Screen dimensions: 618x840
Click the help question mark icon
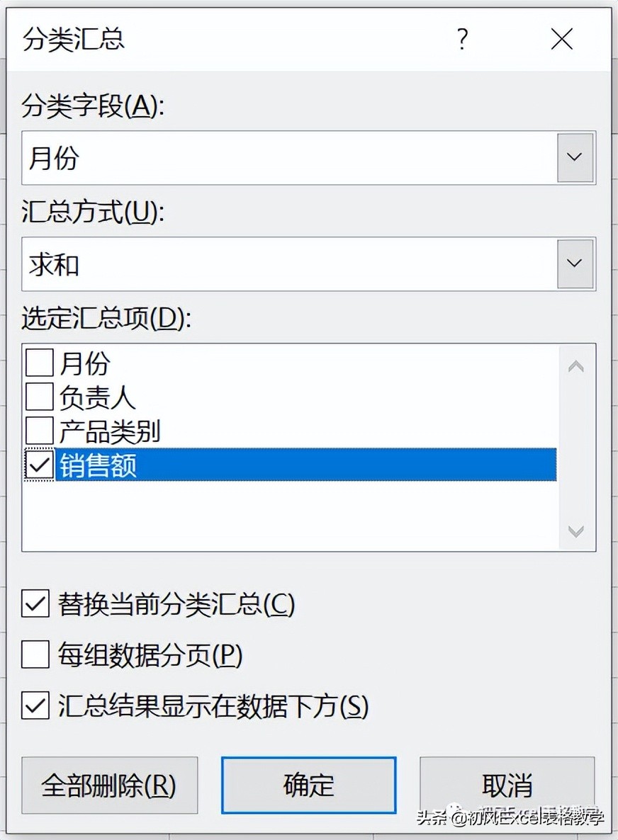463,40
